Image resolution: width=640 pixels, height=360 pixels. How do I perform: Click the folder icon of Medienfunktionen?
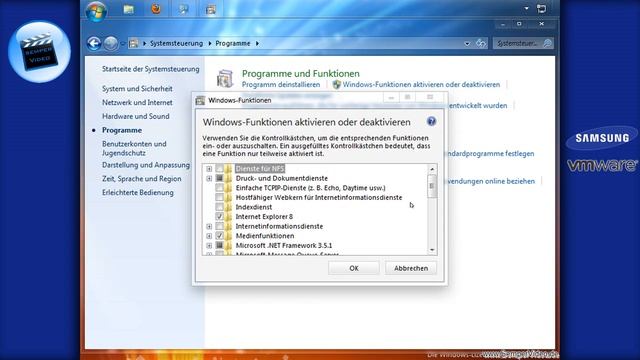pyautogui.click(x=228, y=236)
